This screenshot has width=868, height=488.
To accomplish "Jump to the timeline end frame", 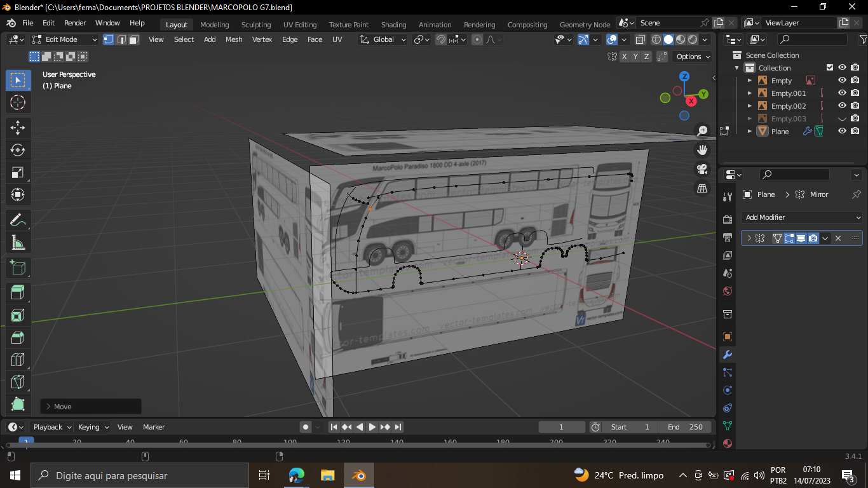I will (x=398, y=427).
